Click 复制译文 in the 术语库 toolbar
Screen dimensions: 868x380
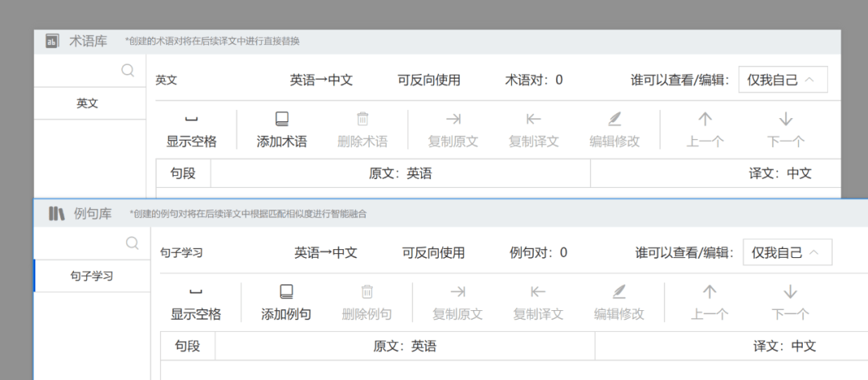click(534, 130)
